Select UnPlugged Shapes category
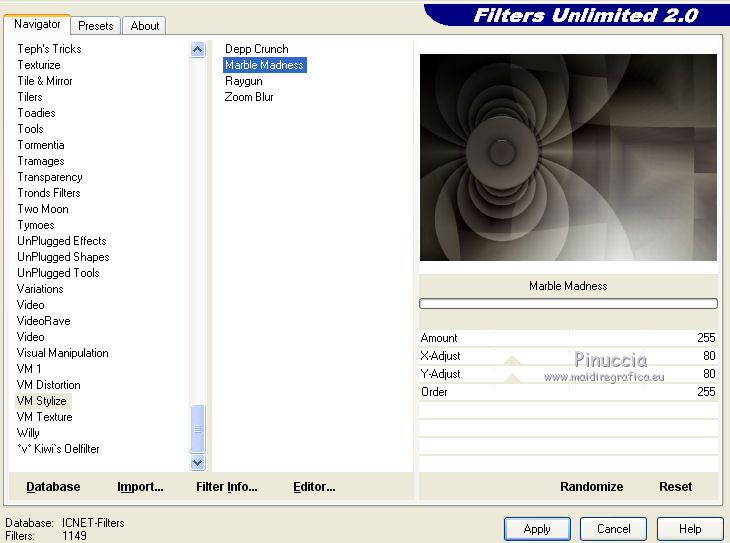The height and width of the screenshot is (543, 730). click(63, 257)
